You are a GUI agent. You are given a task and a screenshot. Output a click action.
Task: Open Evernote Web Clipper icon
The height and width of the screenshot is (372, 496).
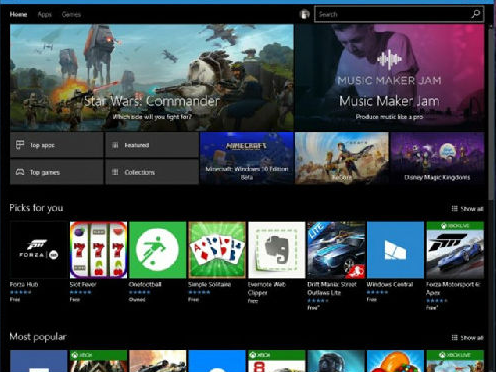277,250
